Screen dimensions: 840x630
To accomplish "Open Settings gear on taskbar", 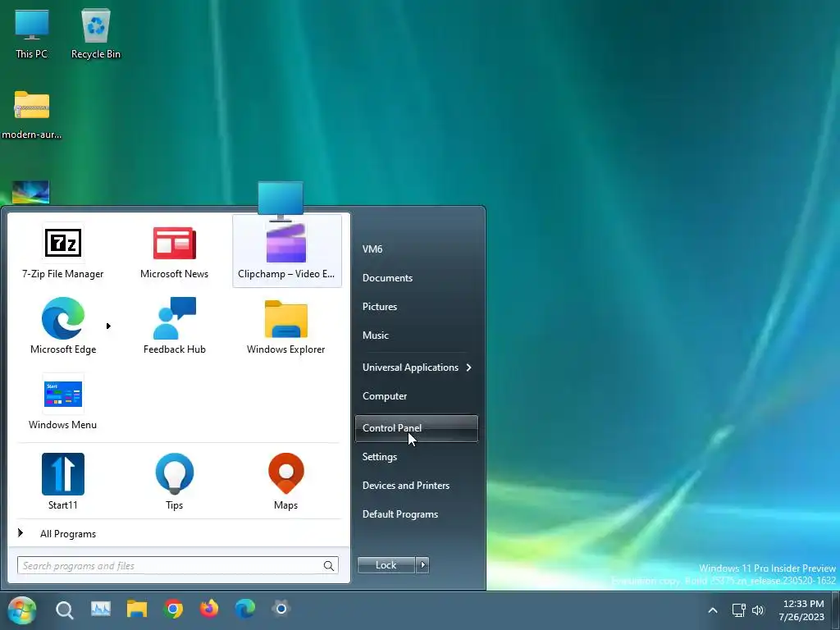I will click(x=281, y=609).
